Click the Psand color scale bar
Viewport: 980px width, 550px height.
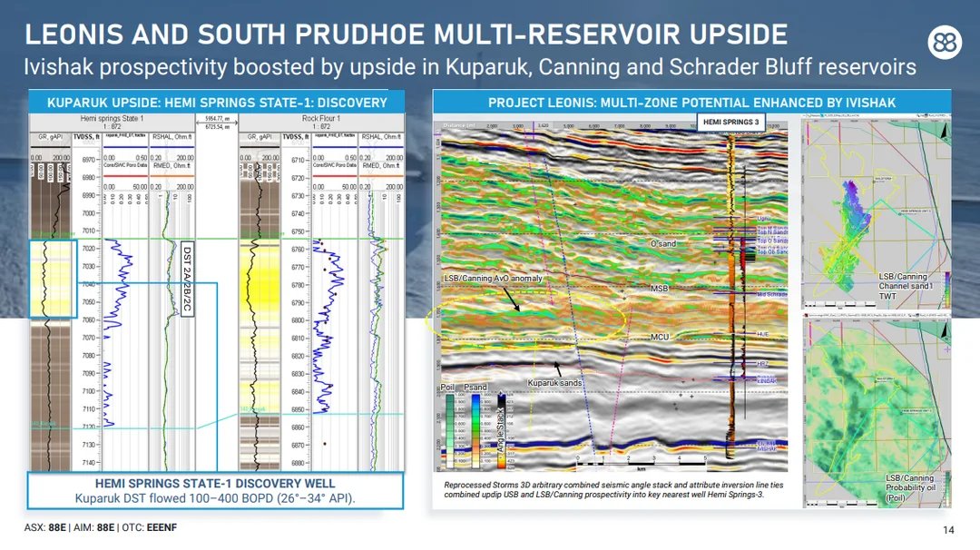tap(476, 430)
